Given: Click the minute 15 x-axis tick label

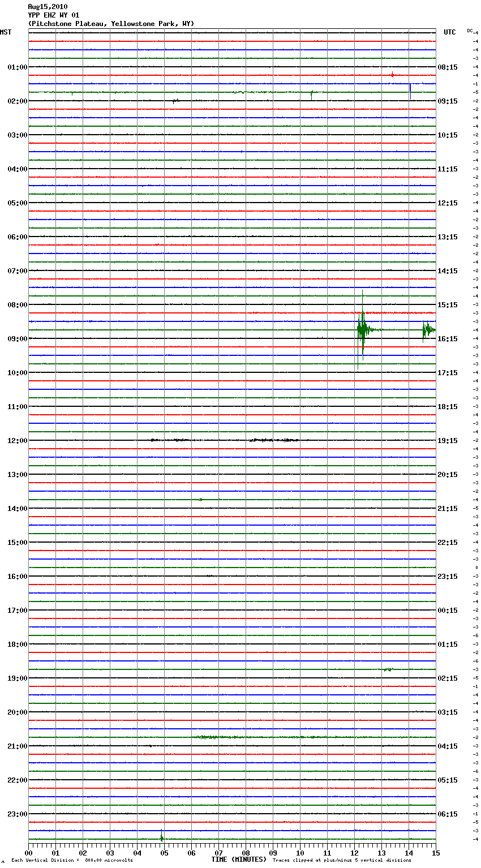Looking at the screenshot, I should click(436, 852).
